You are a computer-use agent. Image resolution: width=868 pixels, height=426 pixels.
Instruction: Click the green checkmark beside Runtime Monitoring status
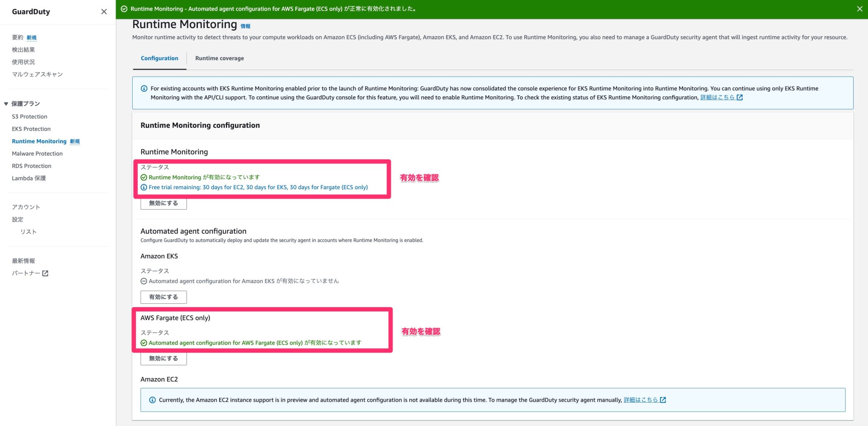point(144,177)
